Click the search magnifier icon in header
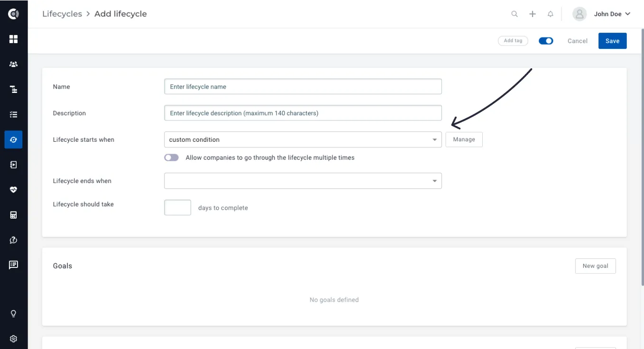Image resolution: width=644 pixels, height=349 pixels. 515,14
